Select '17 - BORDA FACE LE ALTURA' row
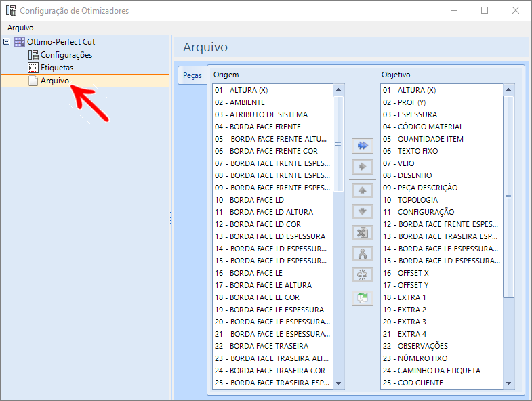Viewport: 532px width, 401px height. coord(273,286)
